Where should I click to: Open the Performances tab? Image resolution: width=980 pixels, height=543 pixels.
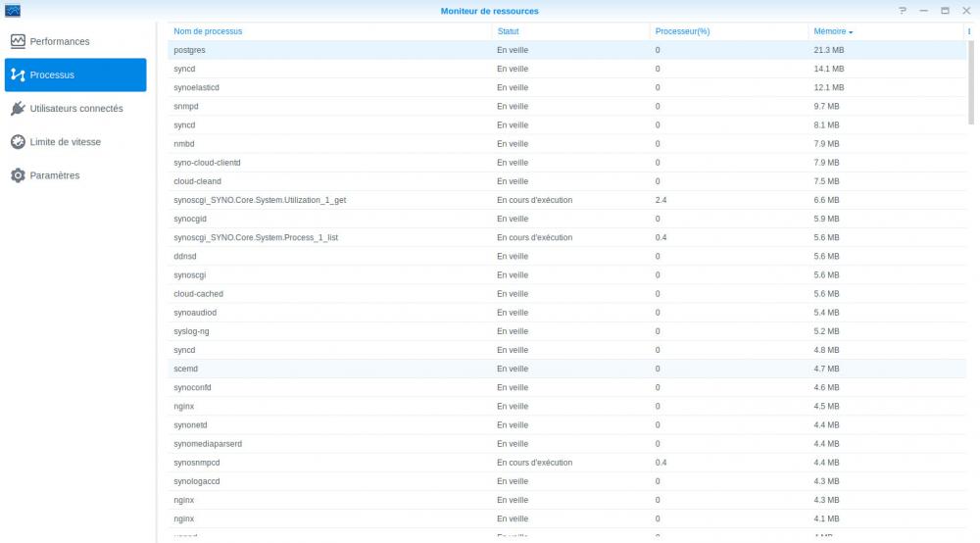(x=60, y=41)
